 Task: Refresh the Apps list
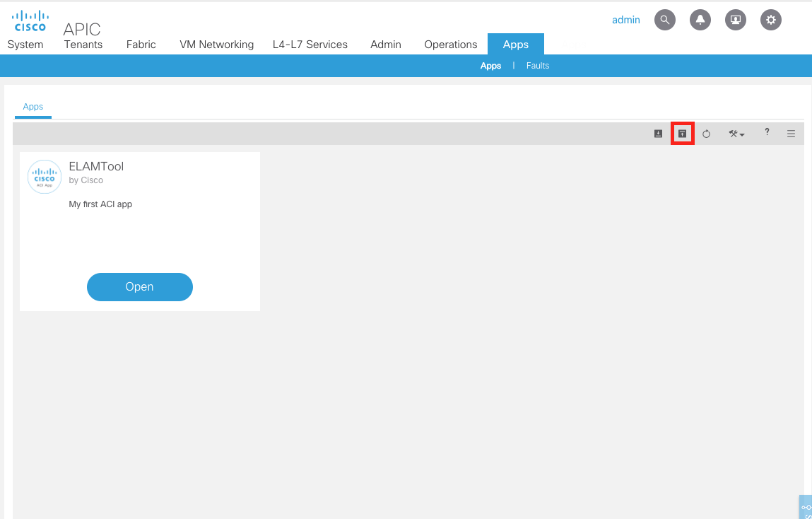[706, 134]
